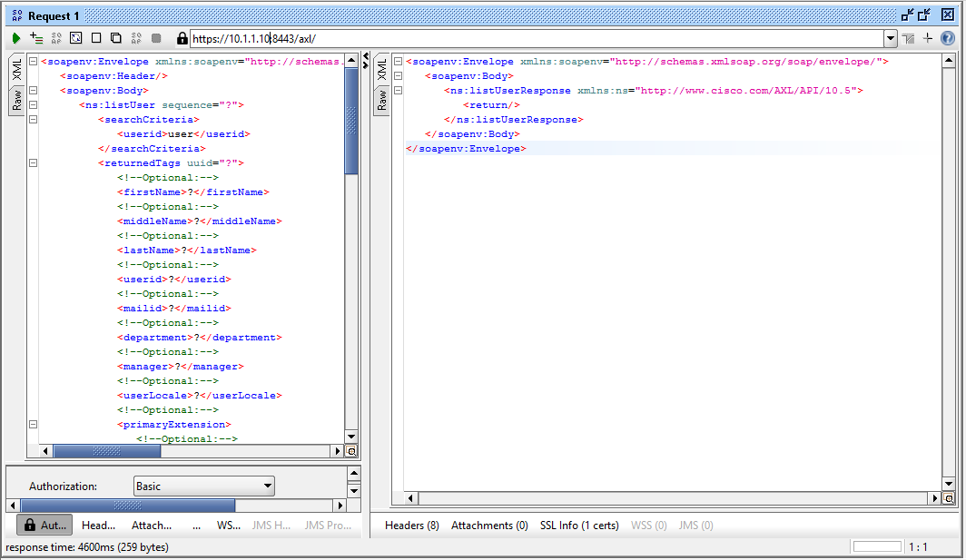Create an empty SOAP request

click(96, 37)
